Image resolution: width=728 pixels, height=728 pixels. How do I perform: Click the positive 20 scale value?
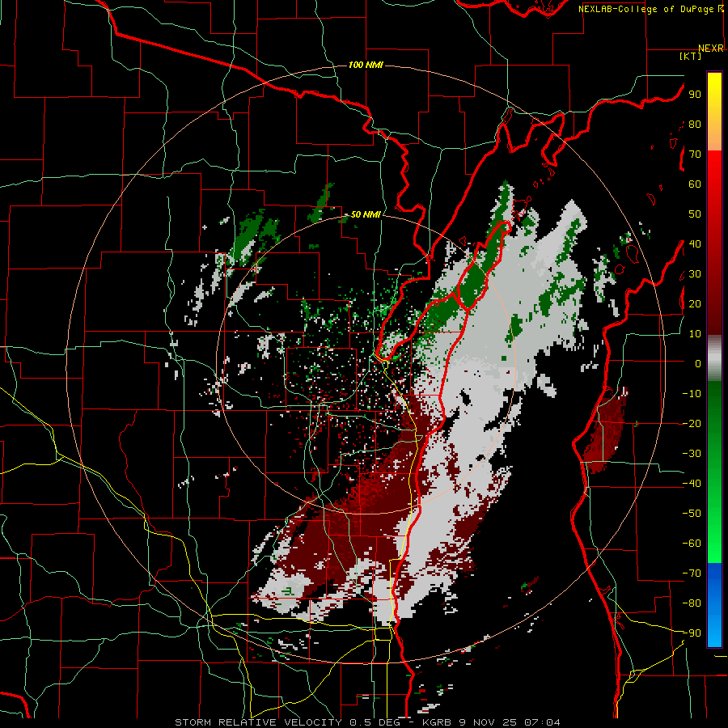tap(695, 304)
